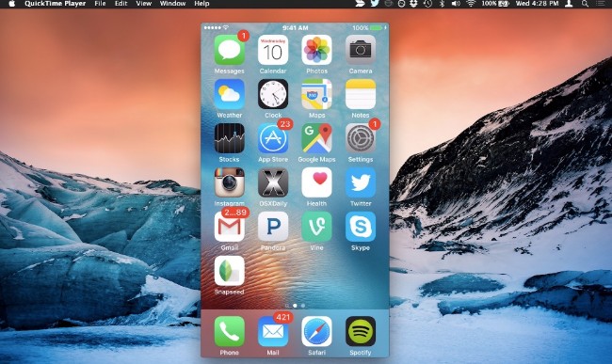Open Spotlight search magnifier icon

click(x=585, y=4)
